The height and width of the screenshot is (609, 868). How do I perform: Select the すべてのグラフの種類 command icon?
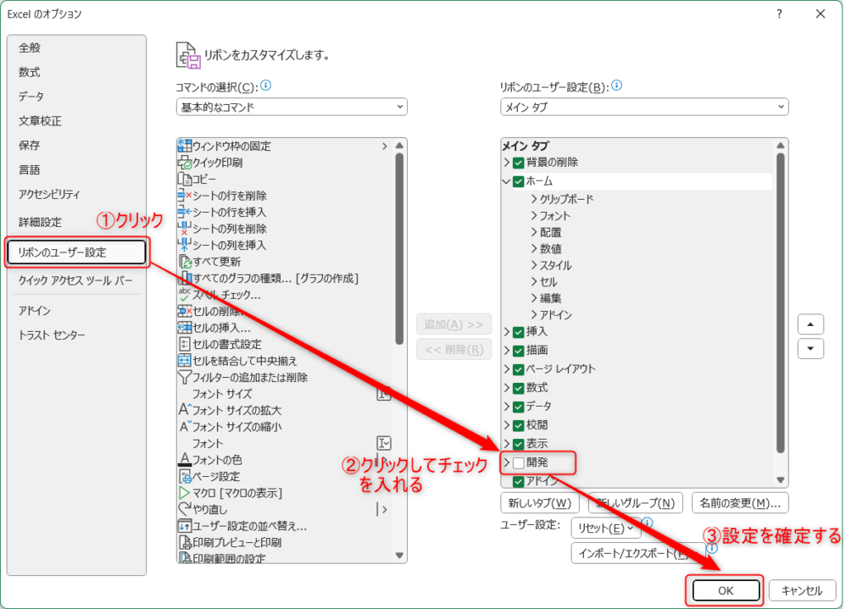pos(185,278)
